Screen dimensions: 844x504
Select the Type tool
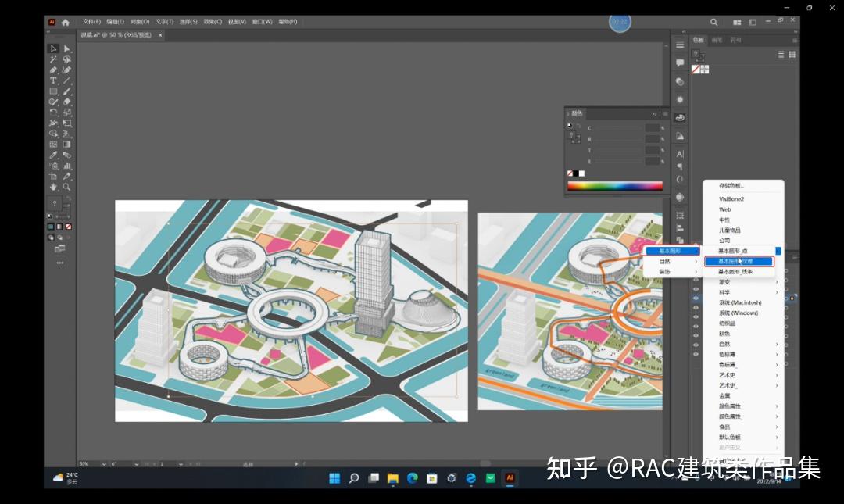[52, 79]
